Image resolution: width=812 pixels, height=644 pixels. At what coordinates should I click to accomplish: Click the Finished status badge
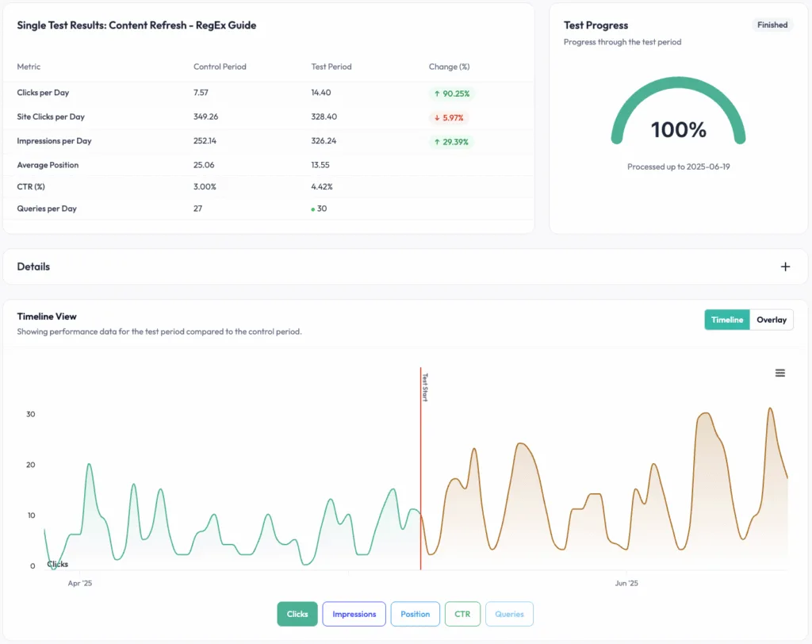tap(772, 25)
